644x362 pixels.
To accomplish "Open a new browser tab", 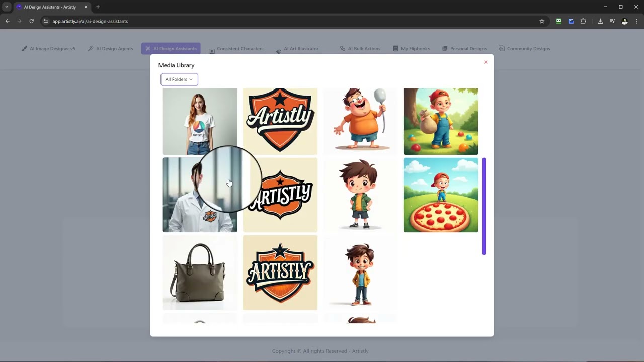I will 98,7.
